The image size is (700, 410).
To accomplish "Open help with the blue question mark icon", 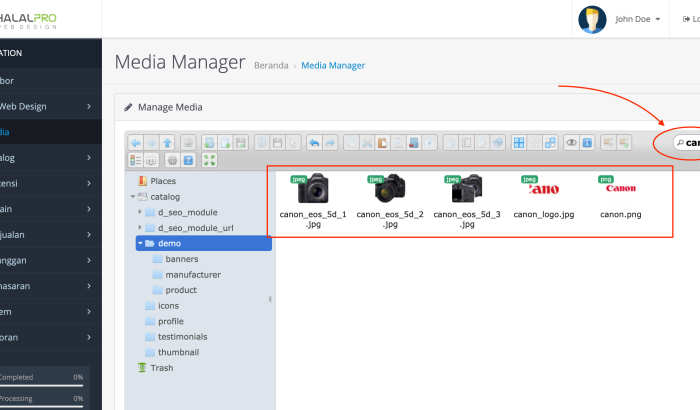I will point(188,160).
